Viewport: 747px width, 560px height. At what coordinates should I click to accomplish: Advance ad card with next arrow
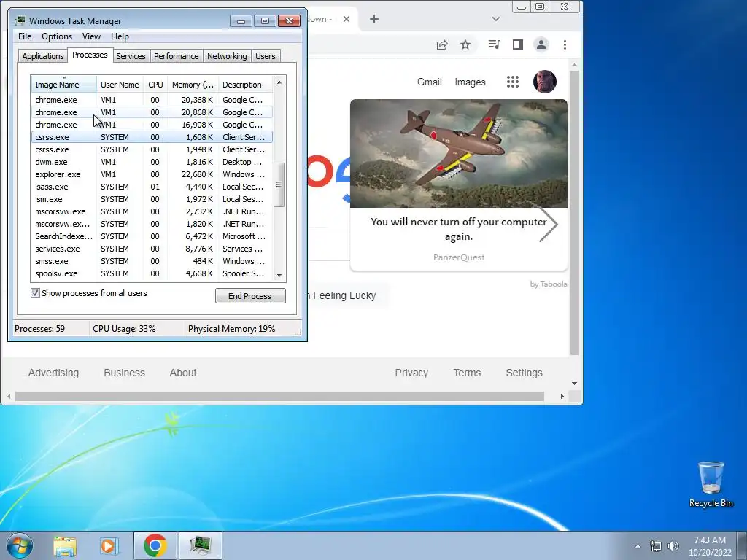point(548,225)
